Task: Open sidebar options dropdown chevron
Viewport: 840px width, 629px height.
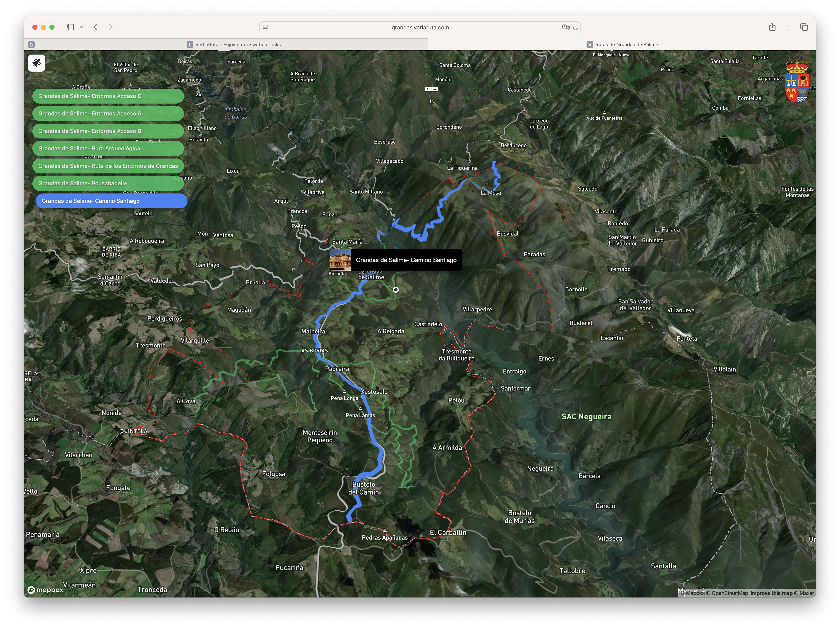Action: click(81, 27)
